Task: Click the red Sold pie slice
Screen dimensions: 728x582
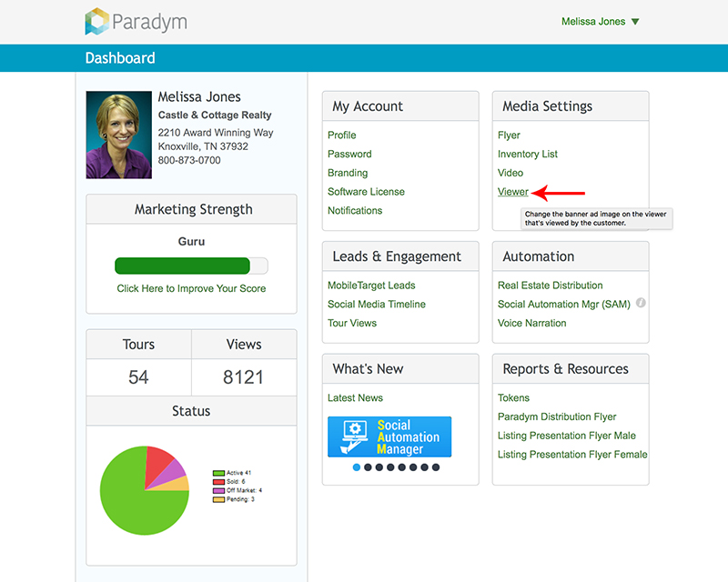Action: click(x=157, y=462)
